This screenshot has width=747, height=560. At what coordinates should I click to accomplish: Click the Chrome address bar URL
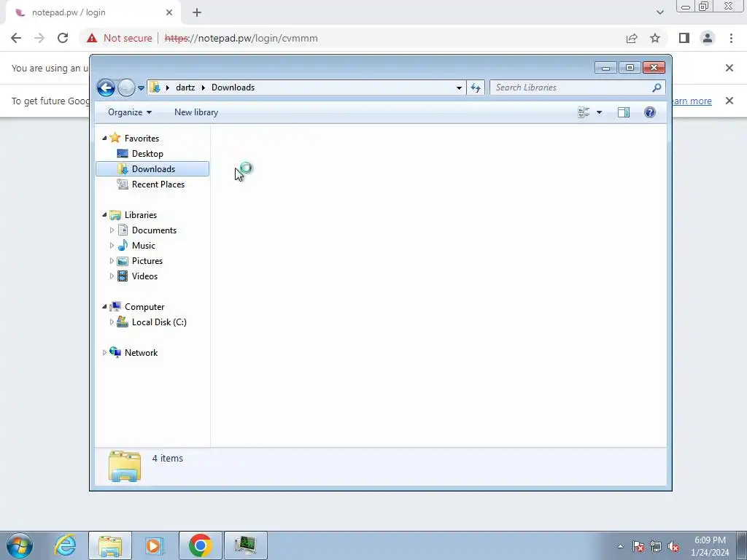(241, 38)
